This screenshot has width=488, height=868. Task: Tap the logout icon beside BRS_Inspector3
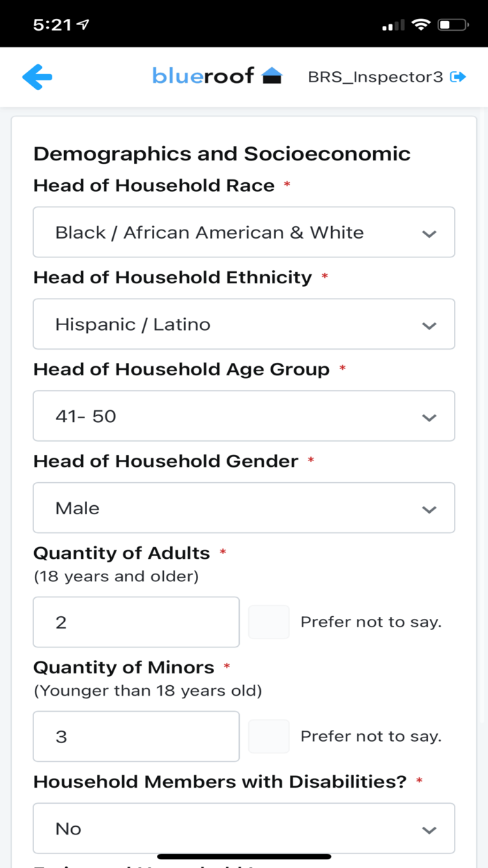coord(458,77)
